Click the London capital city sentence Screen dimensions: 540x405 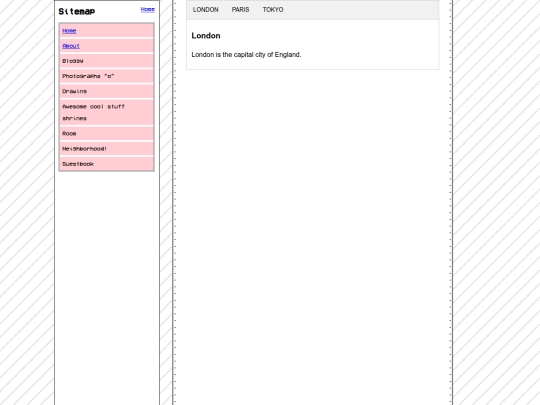[x=246, y=55]
